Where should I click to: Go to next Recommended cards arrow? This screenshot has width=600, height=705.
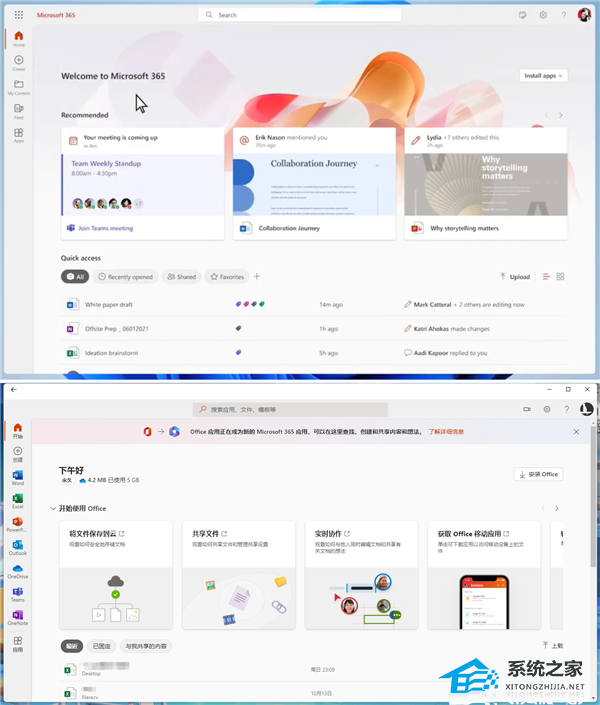coord(560,115)
